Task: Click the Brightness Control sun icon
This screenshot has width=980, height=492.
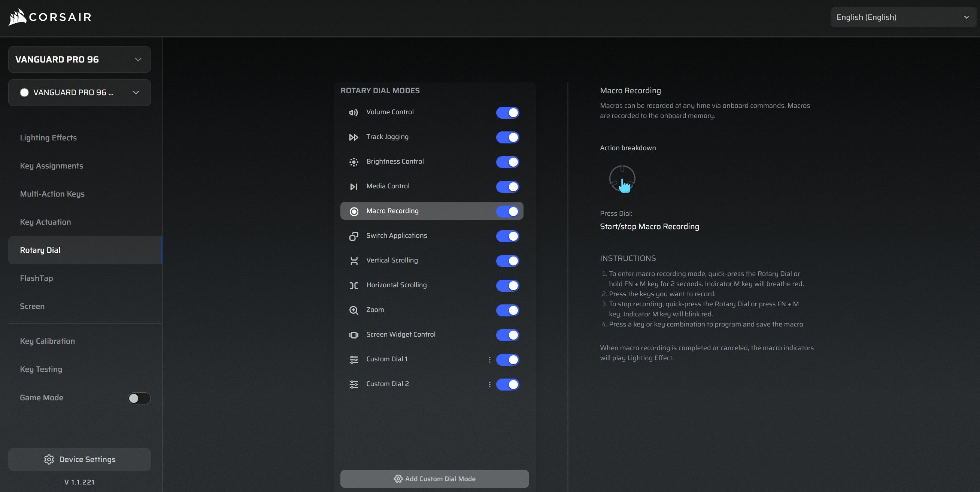Action: (354, 162)
